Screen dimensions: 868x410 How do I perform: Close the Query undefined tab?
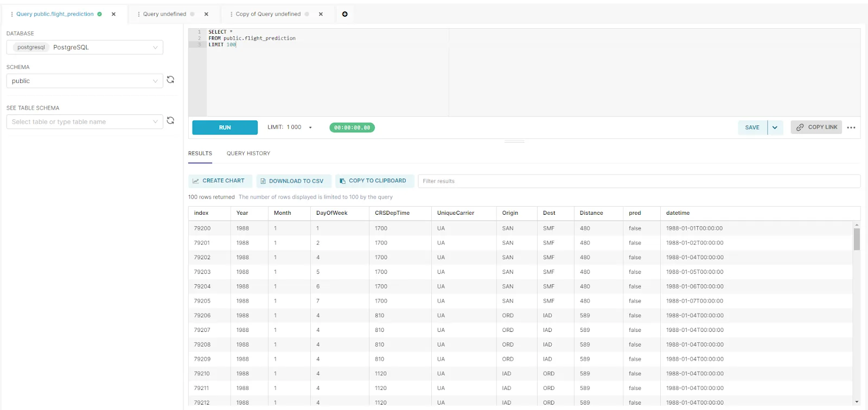[206, 14]
